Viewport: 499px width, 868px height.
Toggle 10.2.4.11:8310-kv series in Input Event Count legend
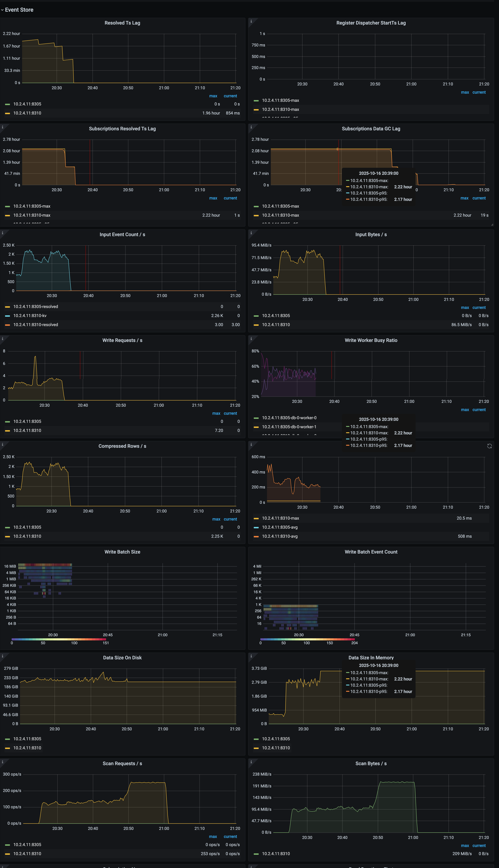pyautogui.click(x=30, y=316)
